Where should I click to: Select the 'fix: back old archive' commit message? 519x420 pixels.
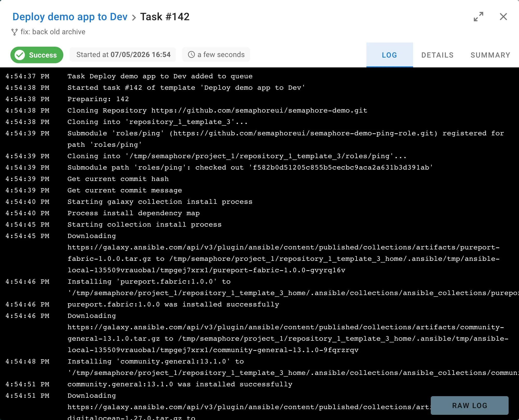coord(53,32)
